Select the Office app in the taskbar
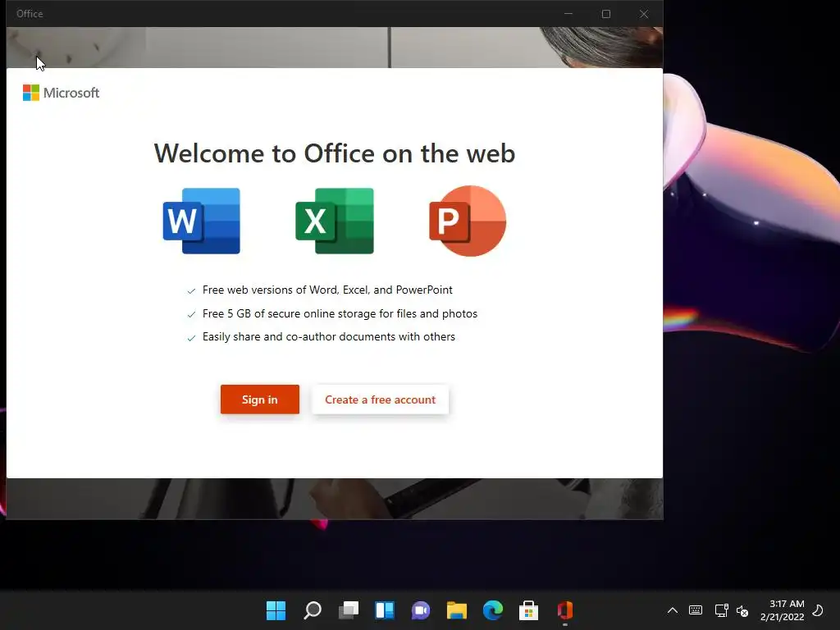 point(565,610)
